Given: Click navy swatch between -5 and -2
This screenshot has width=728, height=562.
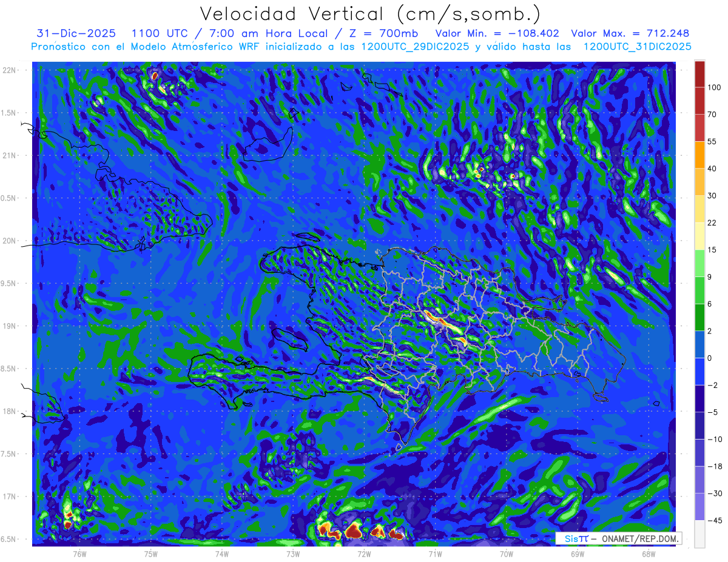Looking at the screenshot, I should click(x=699, y=399).
